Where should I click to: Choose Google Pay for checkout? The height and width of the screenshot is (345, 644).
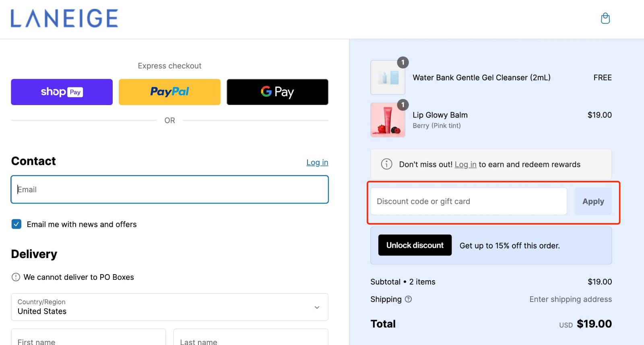[x=277, y=92]
